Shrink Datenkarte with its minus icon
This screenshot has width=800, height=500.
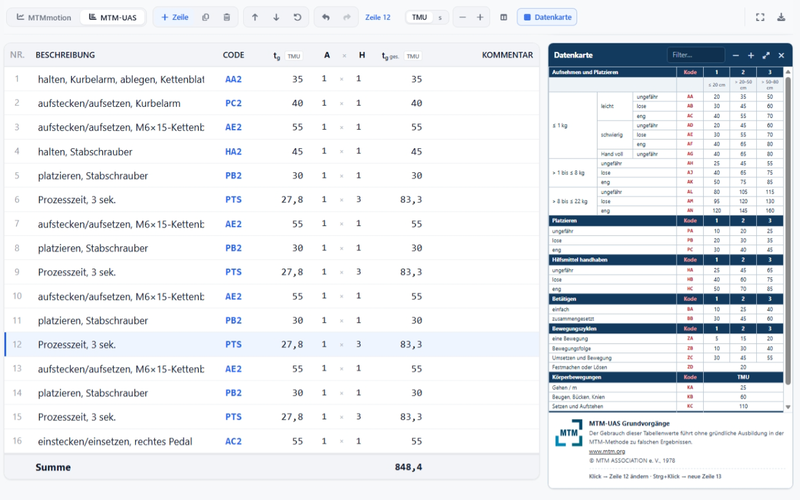coord(735,55)
